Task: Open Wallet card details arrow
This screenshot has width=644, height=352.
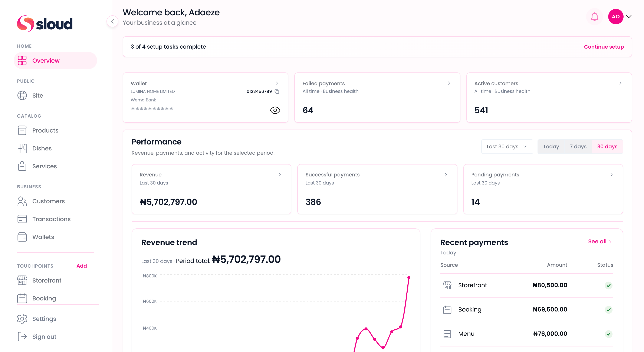Action: [277, 83]
